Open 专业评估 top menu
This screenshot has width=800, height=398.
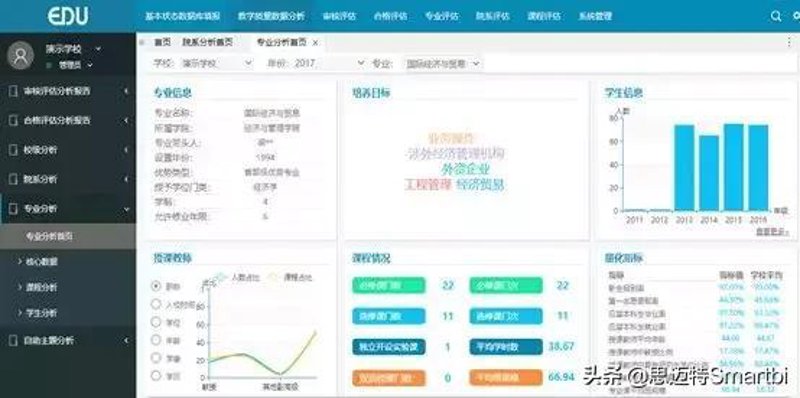pos(442,16)
